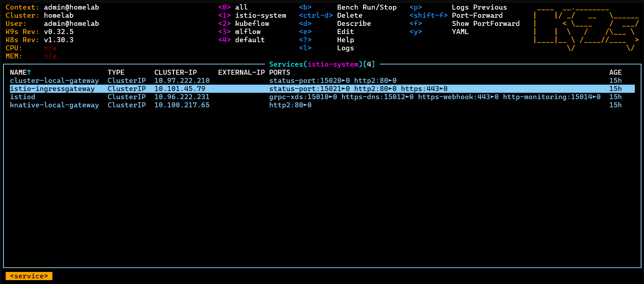644x284 pixels.
Task: Click the Delete command hint
Action: tap(350, 16)
